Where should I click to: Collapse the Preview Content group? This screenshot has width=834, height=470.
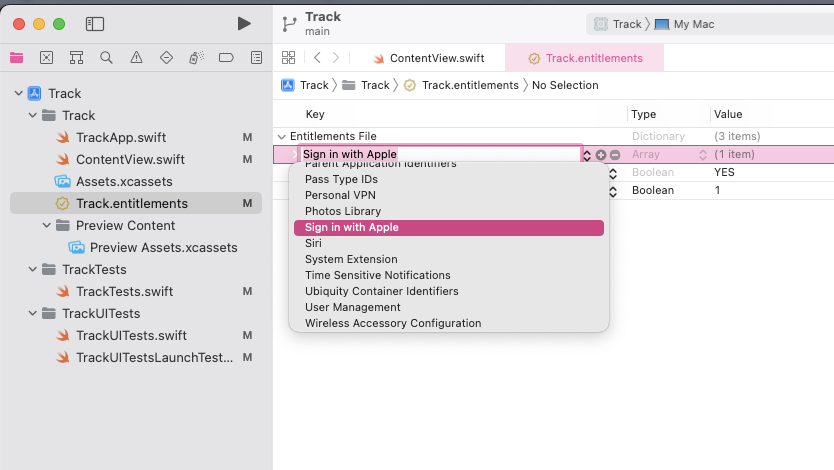47,226
